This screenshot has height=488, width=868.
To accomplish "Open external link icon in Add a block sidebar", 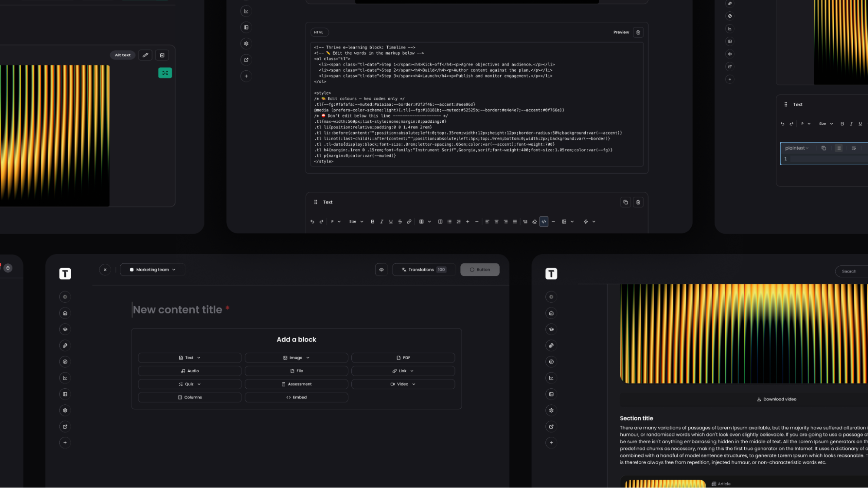I will point(65,426).
